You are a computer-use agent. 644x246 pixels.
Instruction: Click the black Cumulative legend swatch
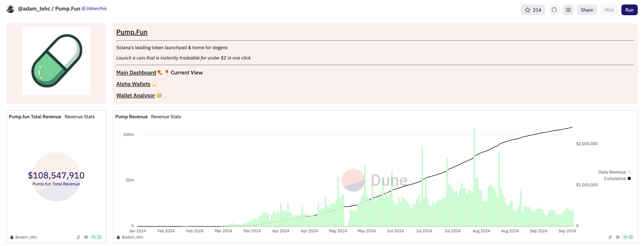coord(629,178)
